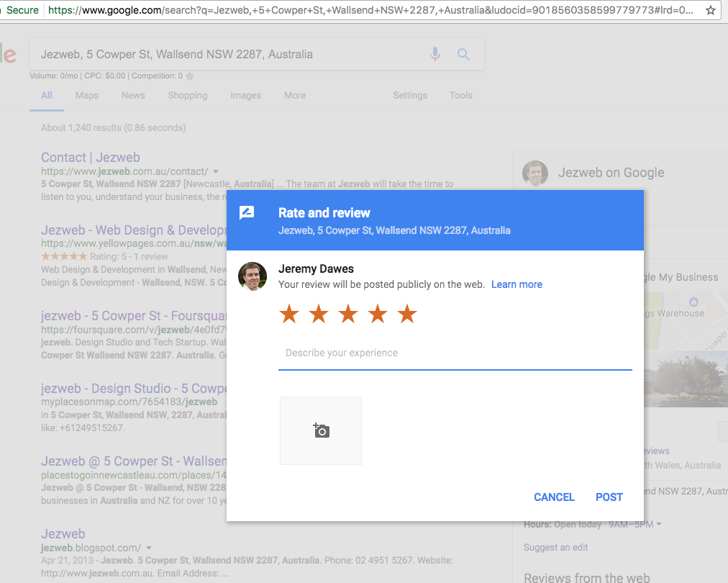Click the Rate and review pencil icon
Viewport: 728px width, 583px height.
click(247, 213)
